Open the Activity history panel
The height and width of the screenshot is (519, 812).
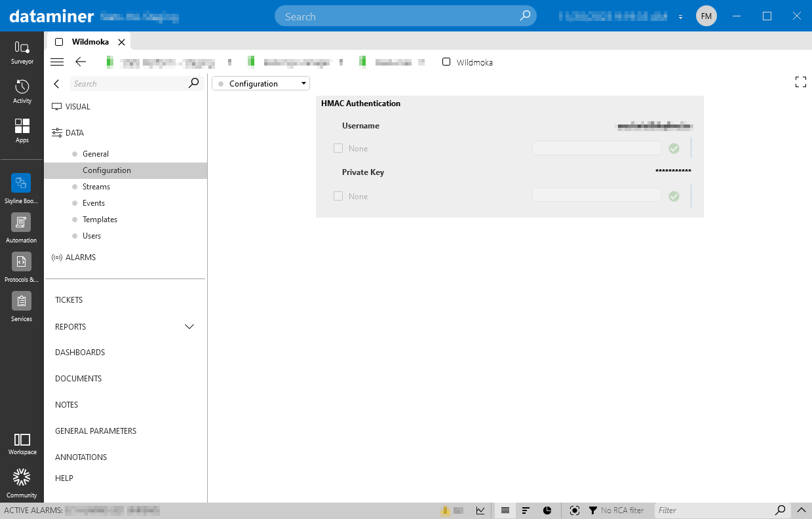point(22,92)
